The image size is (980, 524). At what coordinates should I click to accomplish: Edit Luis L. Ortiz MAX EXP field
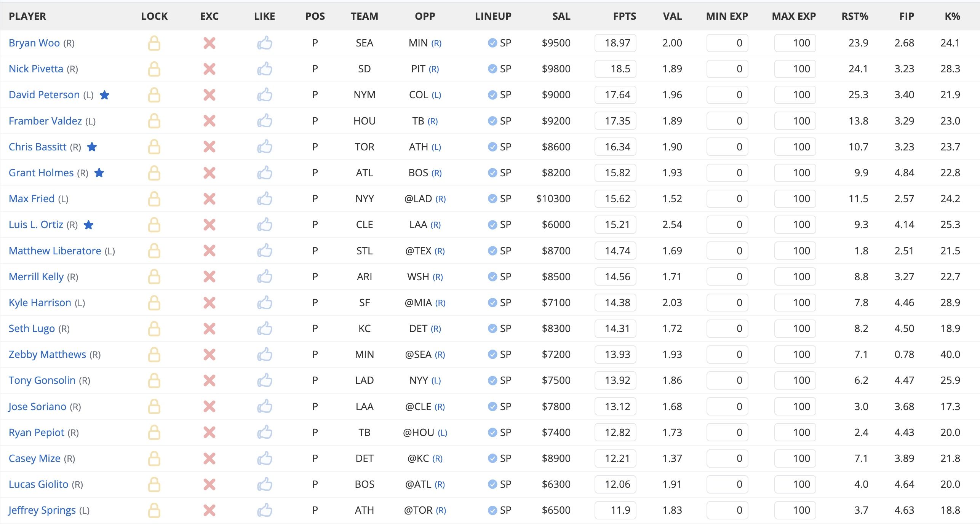[x=795, y=225]
